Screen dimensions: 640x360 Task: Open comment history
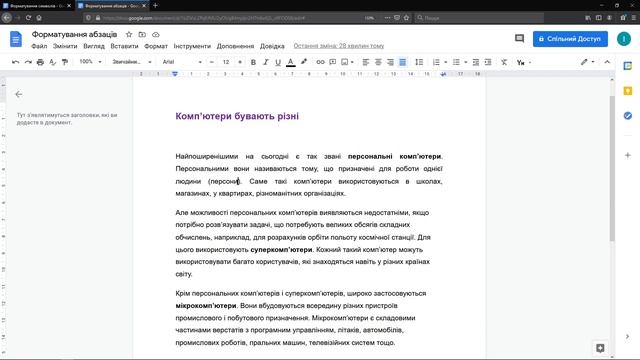pyautogui.click(x=519, y=39)
